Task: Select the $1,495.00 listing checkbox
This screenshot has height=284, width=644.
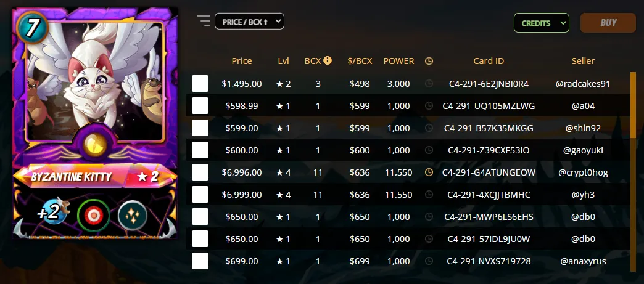Action: [x=200, y=84]
